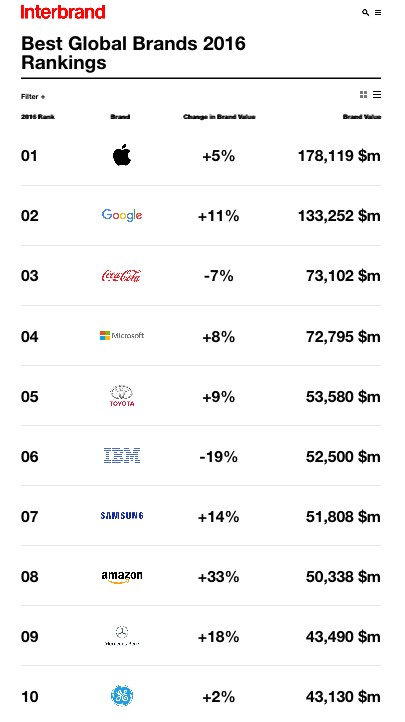Screen dimensions: 405x722
Task: Click the Samsung brand logo
Action: click(122, 516)
